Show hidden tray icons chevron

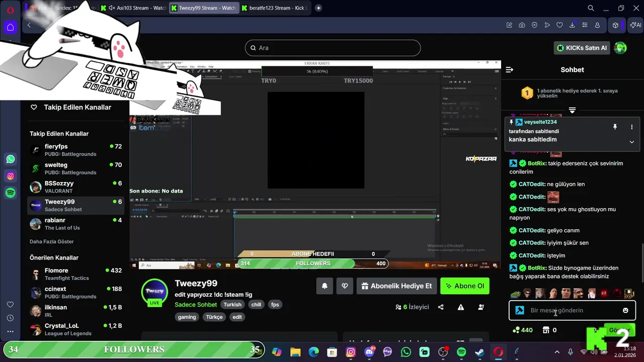click(x=557, y=352)
